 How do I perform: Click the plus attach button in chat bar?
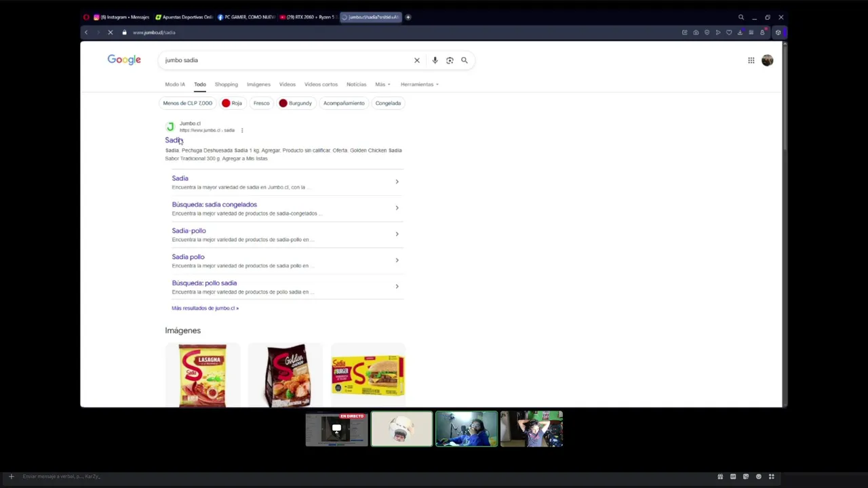[x=11, y=476]
